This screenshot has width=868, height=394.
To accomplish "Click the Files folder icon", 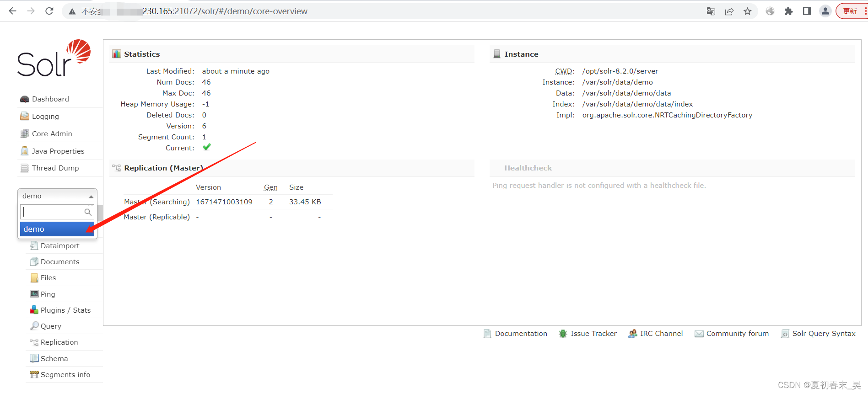I will tap(34, 278).
